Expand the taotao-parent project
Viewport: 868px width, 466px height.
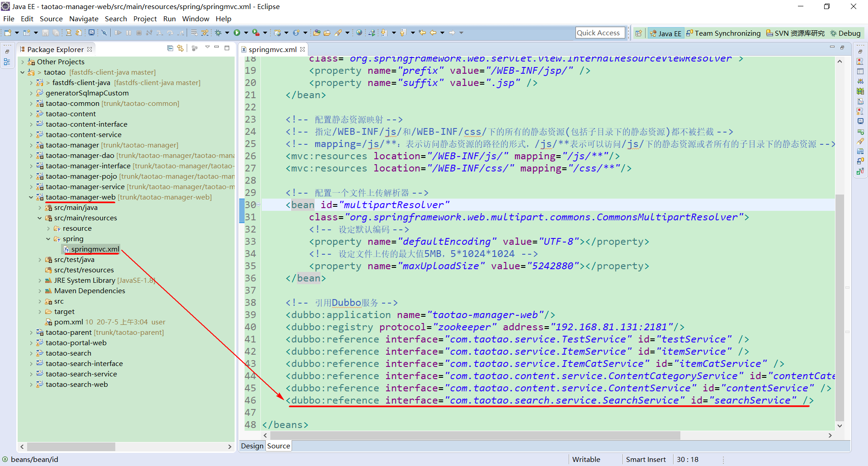pos(31,333)
